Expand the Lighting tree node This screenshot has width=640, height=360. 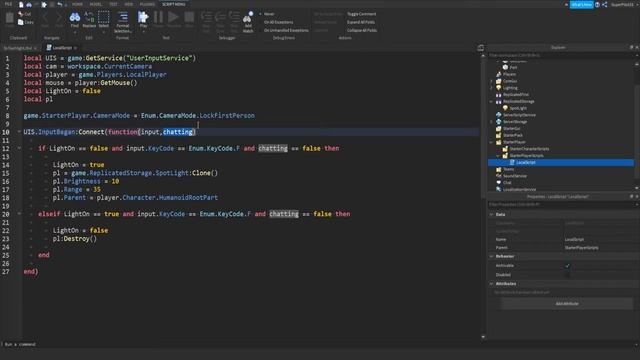491,88
